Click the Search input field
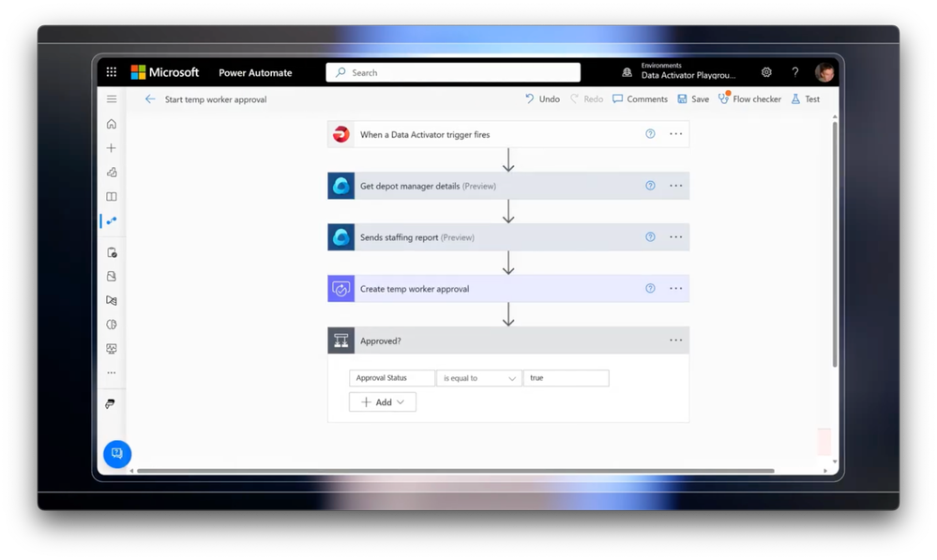 (x=453, y=72)
